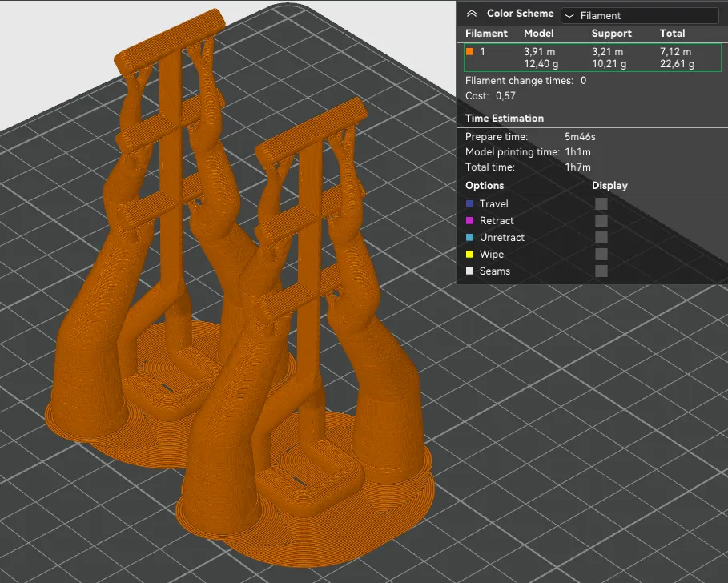Click the total filament weight 22,61 g
This screenshot has width=728, height=583.
point(677,64)
